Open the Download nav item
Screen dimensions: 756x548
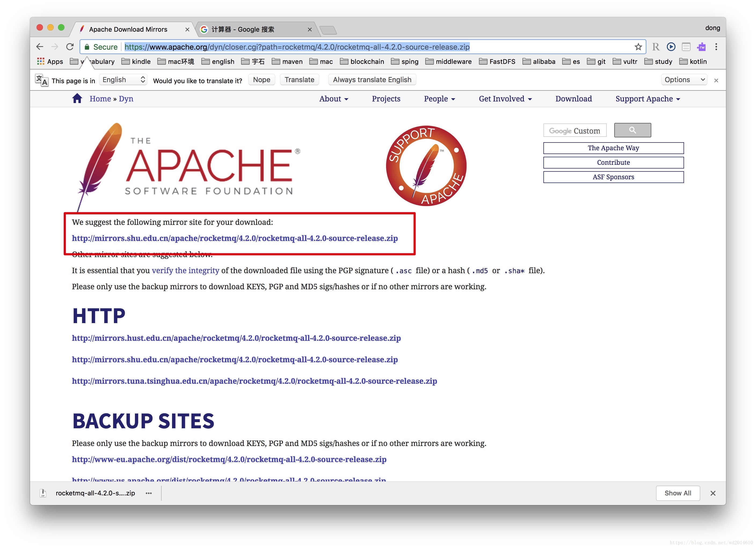tap(573, 98)
